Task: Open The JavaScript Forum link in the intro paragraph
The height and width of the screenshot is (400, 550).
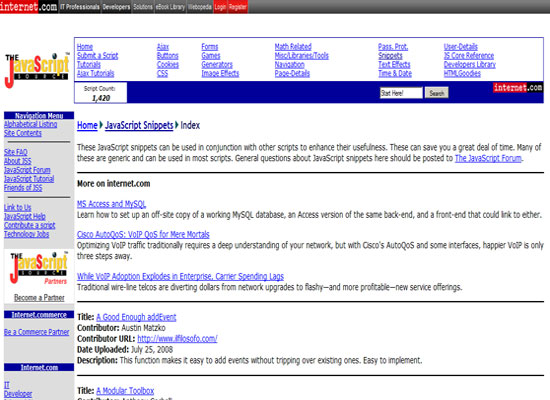Action: pyautogui.click(x=488, y=158)
